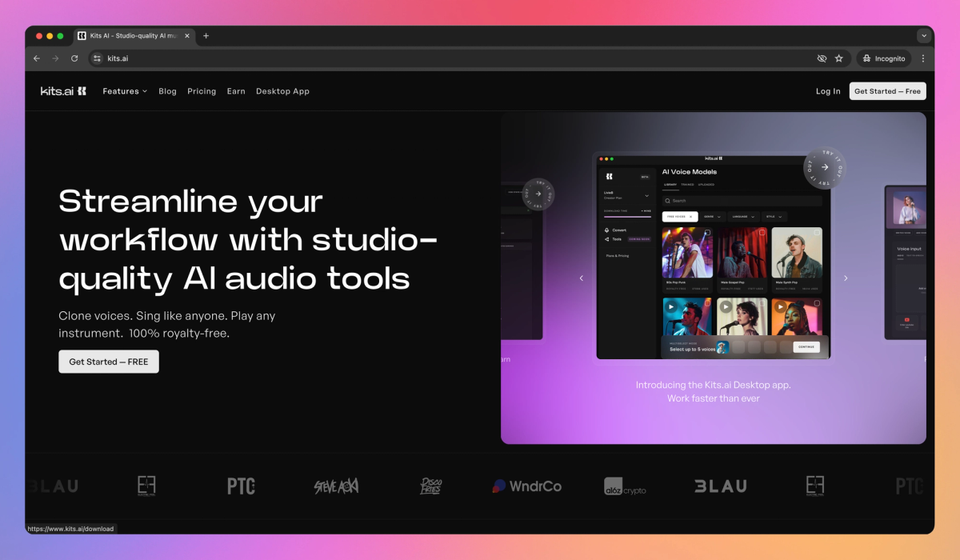Reload the kits.ai page

pos(74,58)
